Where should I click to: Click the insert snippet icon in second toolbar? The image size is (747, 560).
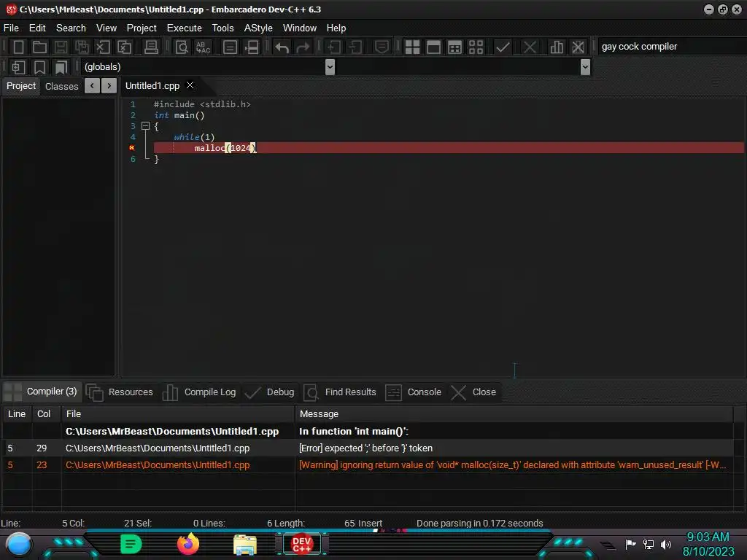[x=18, y=67]
